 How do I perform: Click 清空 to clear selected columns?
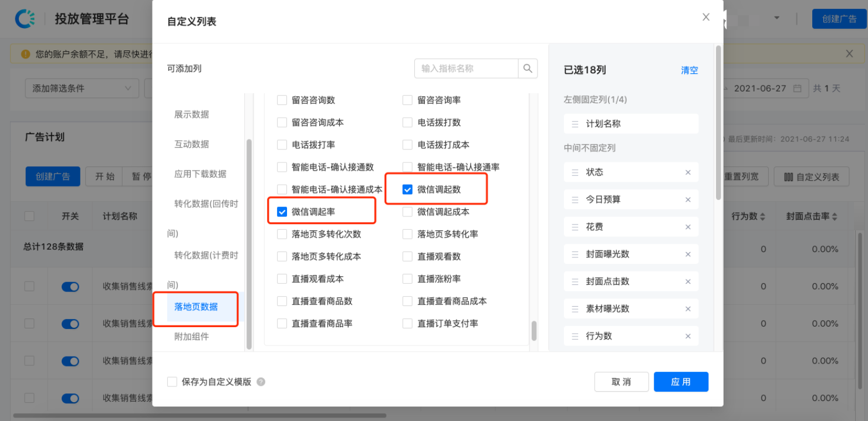click(x=689, y=70)
